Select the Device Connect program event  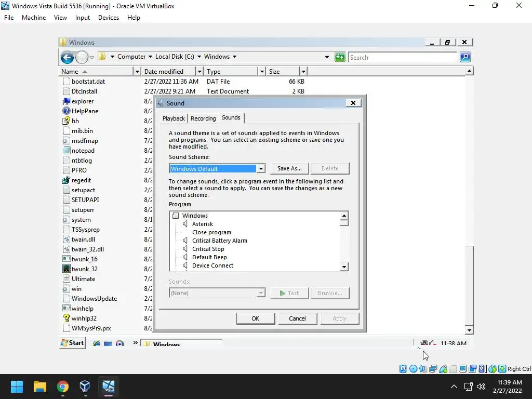[212, 265]
